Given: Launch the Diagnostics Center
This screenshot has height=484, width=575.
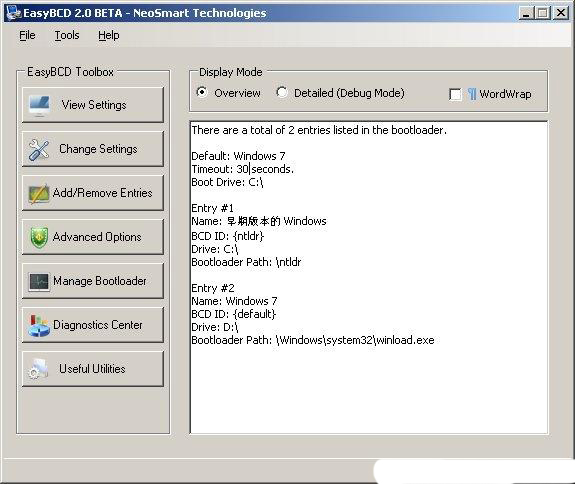Looking at the screenshot, I should [93, 325].
